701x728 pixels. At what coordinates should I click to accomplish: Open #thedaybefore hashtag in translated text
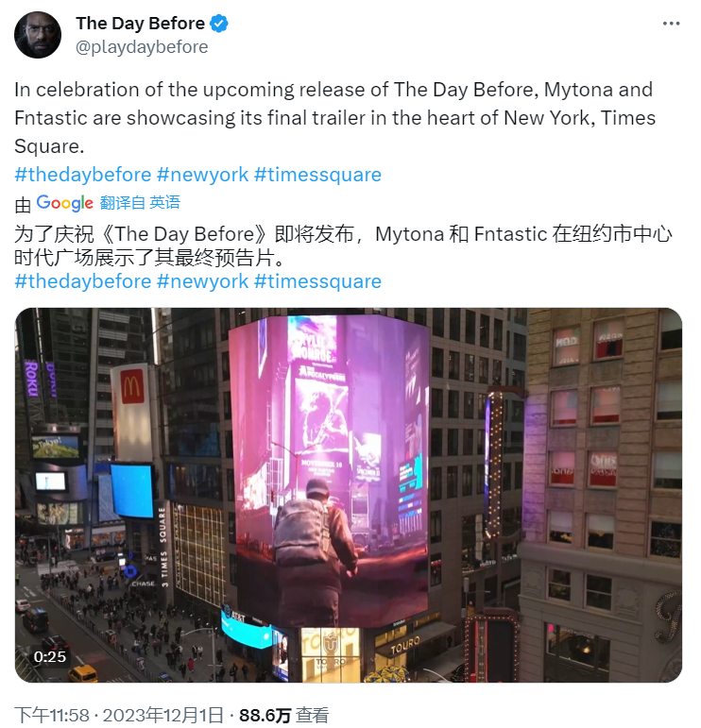[83, 281]
